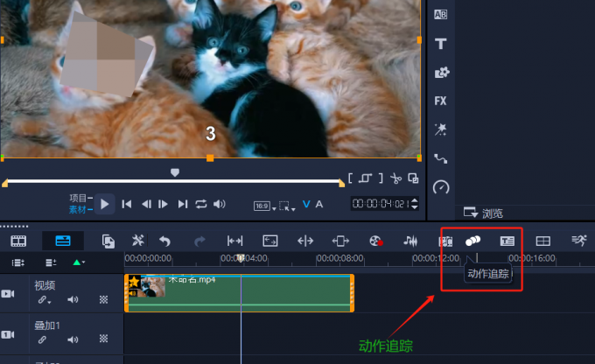Jump to the start of the clip

coord(127,204)
